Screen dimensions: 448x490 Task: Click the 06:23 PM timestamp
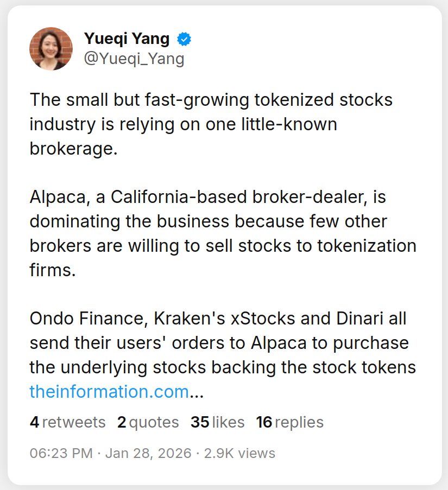click(x=61, y=453)
